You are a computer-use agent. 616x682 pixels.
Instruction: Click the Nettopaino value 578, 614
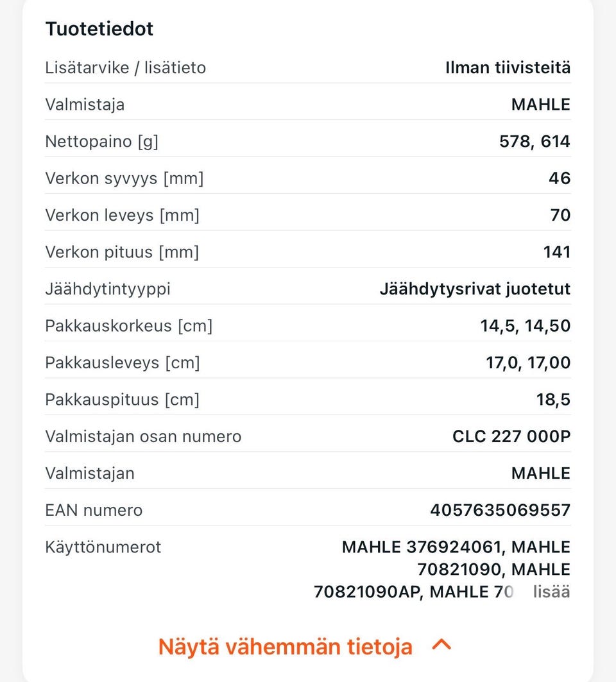tap(535, 141)
